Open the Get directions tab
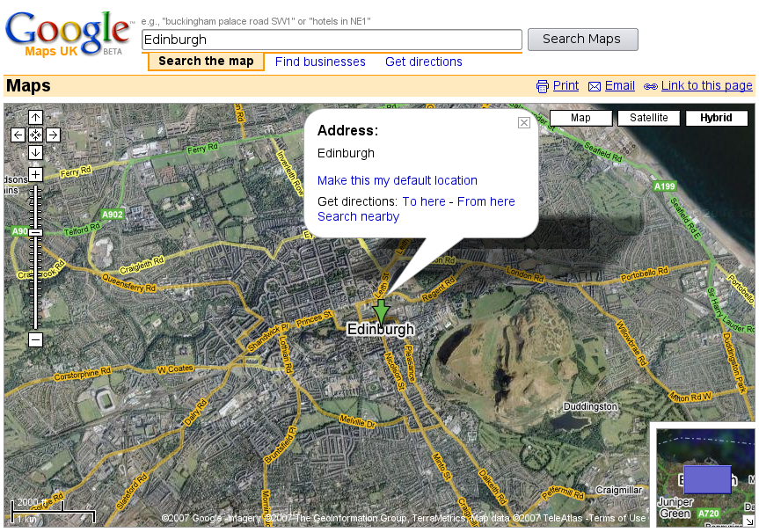This screenshot has width=759, height=532. pyautogui.click(x=424, y=62)
